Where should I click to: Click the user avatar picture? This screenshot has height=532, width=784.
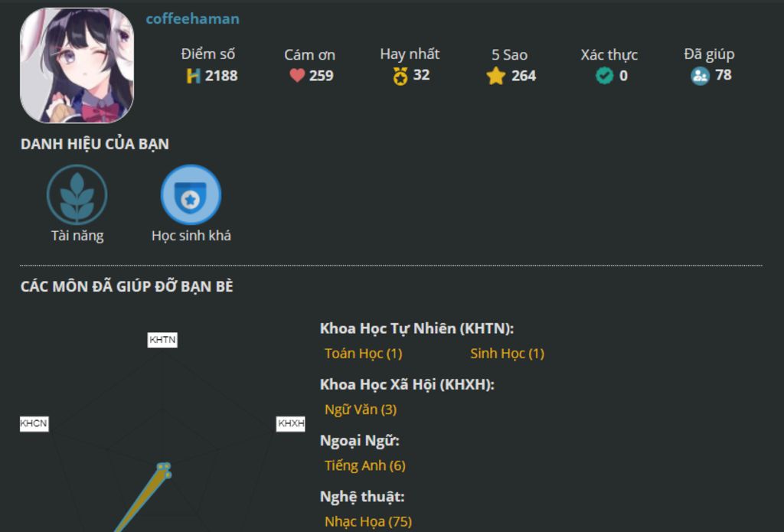(x=77, y=66)
